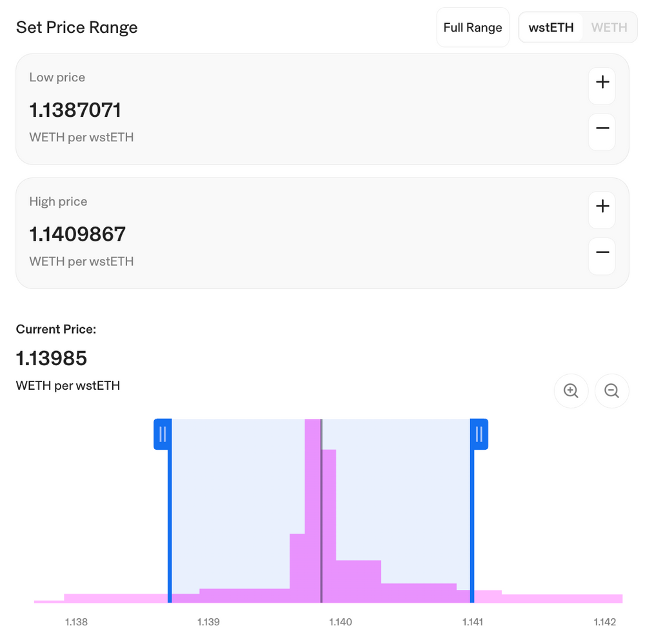Switch price display to WETH

click(609, 27)
